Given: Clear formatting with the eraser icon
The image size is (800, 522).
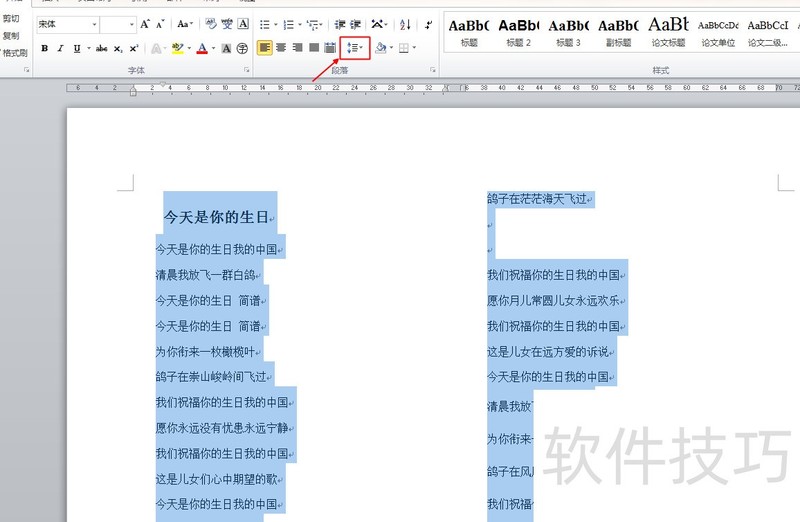Looking at the screenshot, I should [x=211, y=24].
